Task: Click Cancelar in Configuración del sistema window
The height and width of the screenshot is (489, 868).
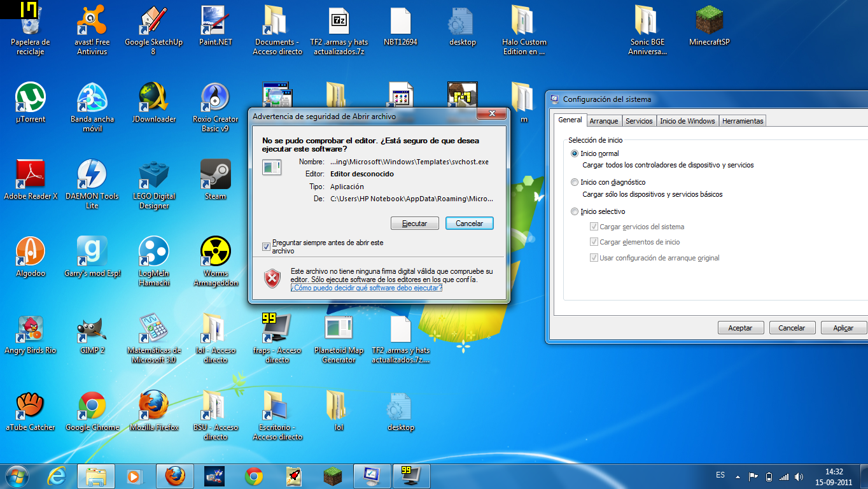Action: (792, 328)
